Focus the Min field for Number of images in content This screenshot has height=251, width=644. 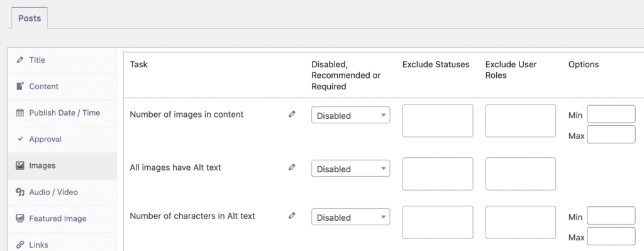pos(611,114)
